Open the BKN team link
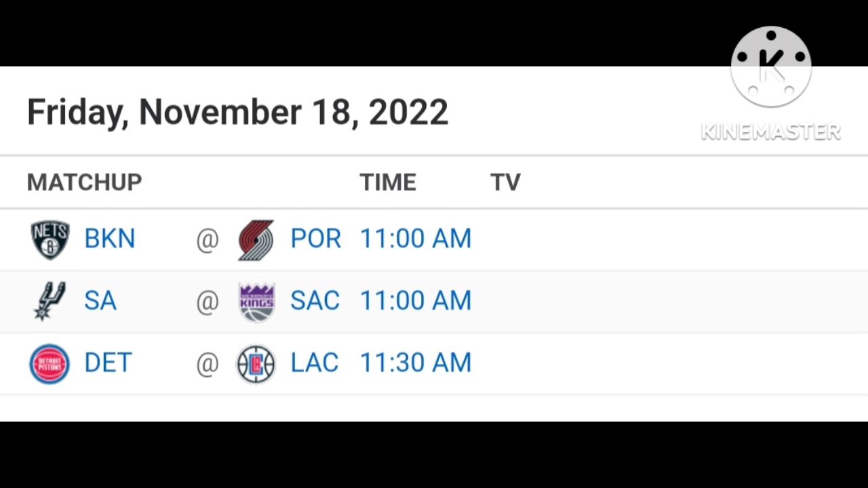The width and height of the screenshot is (868, 488). (110, 239)
